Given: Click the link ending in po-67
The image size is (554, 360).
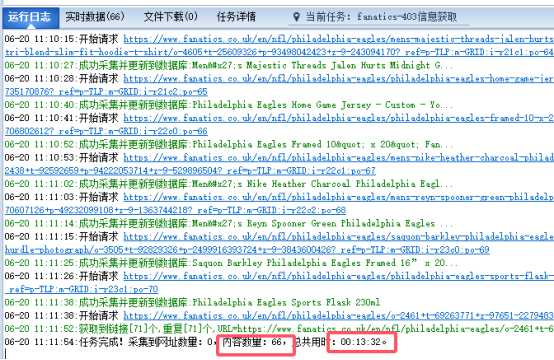Looking at the screenshot, I should [x=190, y=171].
